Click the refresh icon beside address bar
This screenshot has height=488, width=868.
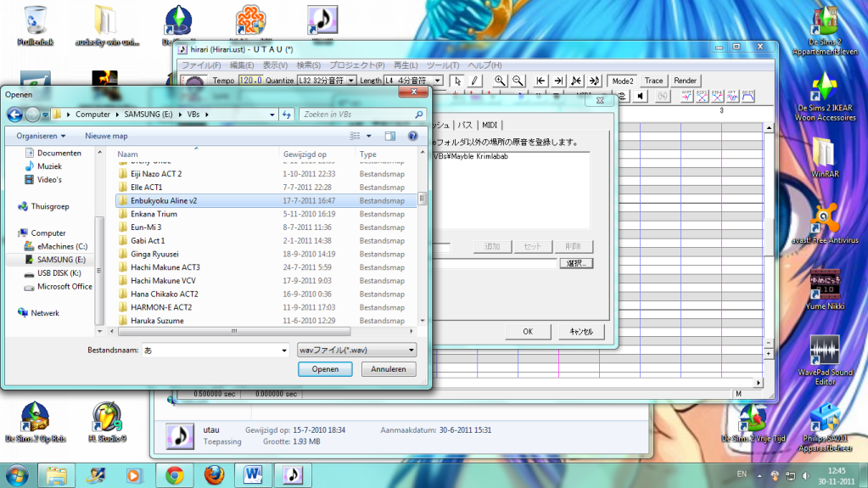coord(286,114)
